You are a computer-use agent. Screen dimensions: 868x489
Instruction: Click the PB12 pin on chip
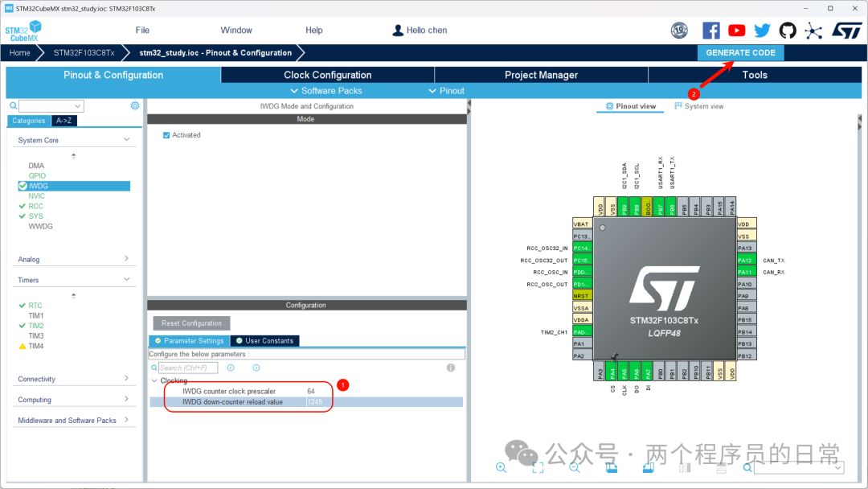point(746,355)
